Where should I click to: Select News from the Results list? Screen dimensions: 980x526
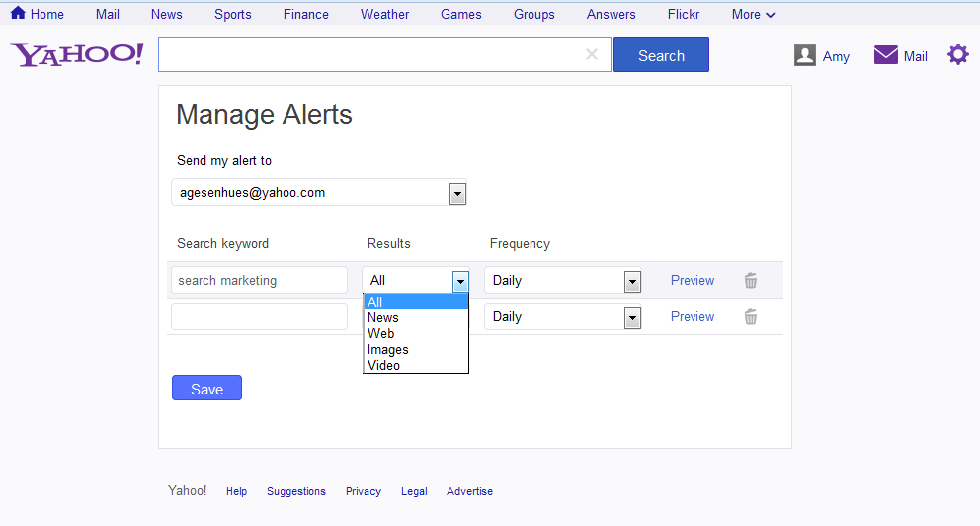[x=383, y=317]
